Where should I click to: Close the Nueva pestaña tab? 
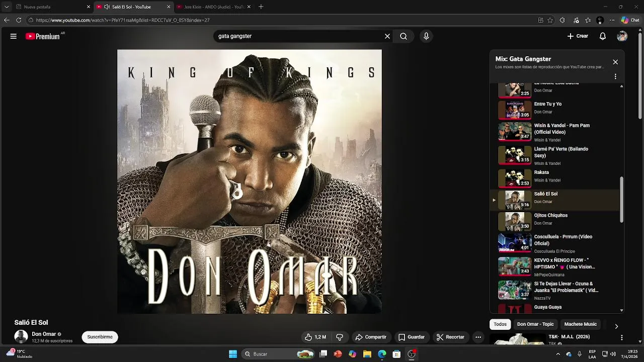[x=89, y=7]
